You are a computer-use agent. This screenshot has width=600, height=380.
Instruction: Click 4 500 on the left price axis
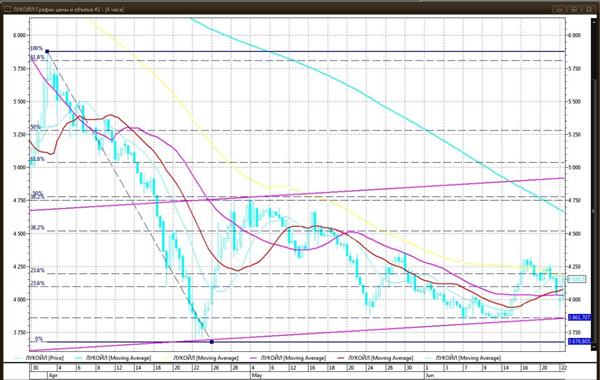click(x=19, y=233)
